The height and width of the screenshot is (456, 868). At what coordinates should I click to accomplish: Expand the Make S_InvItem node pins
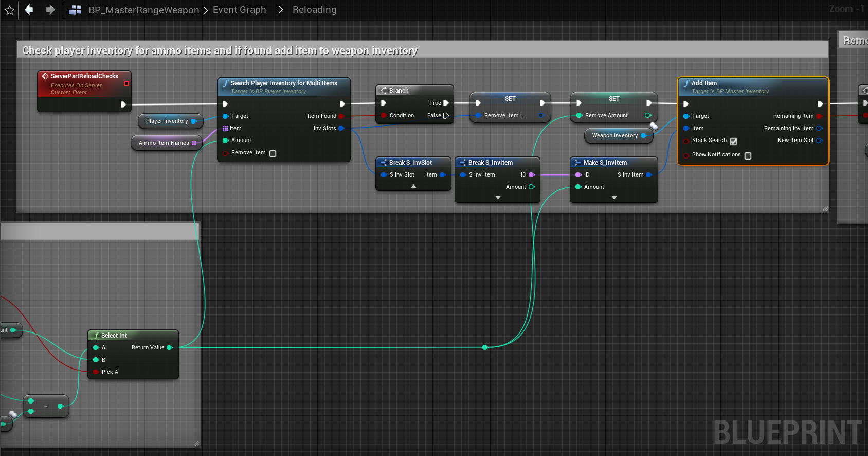tap(613, 198)
